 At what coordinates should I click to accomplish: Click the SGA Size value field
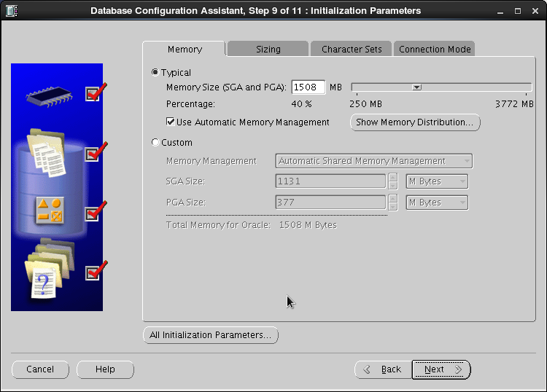(330, 181)
